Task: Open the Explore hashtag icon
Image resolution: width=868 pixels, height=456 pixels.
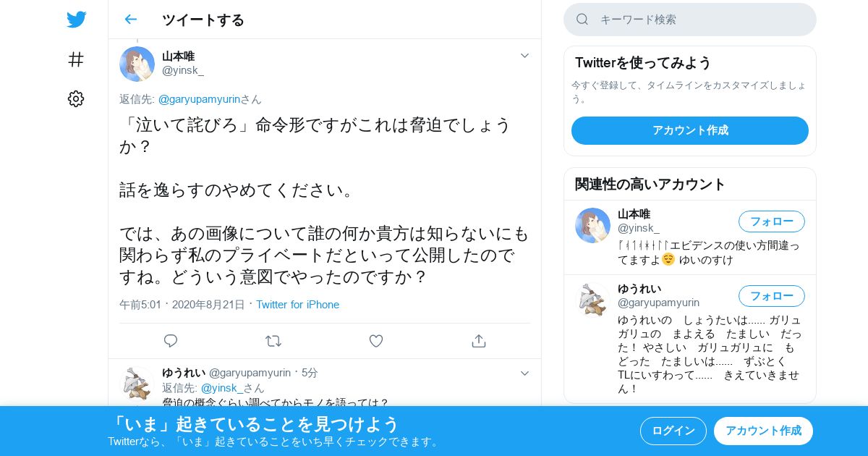Action: coord(76,59)
